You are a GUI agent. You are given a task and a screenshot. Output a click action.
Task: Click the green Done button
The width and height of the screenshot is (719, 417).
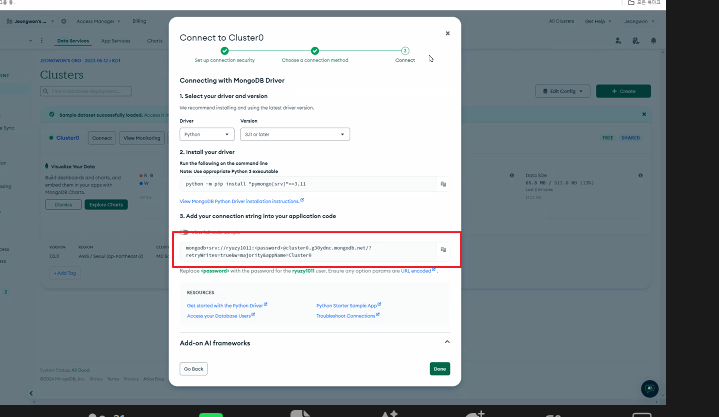440,369
